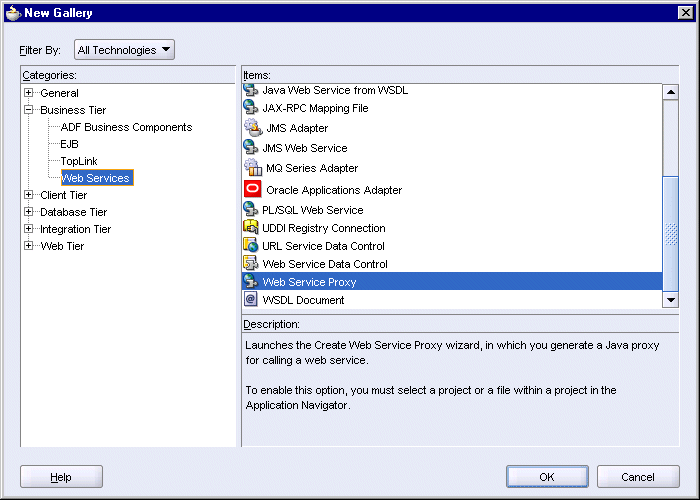The width and height of the screenshot is (700, 500).
Task: Click the Web Service Proxy icon
Action: [x=250, y=281]
